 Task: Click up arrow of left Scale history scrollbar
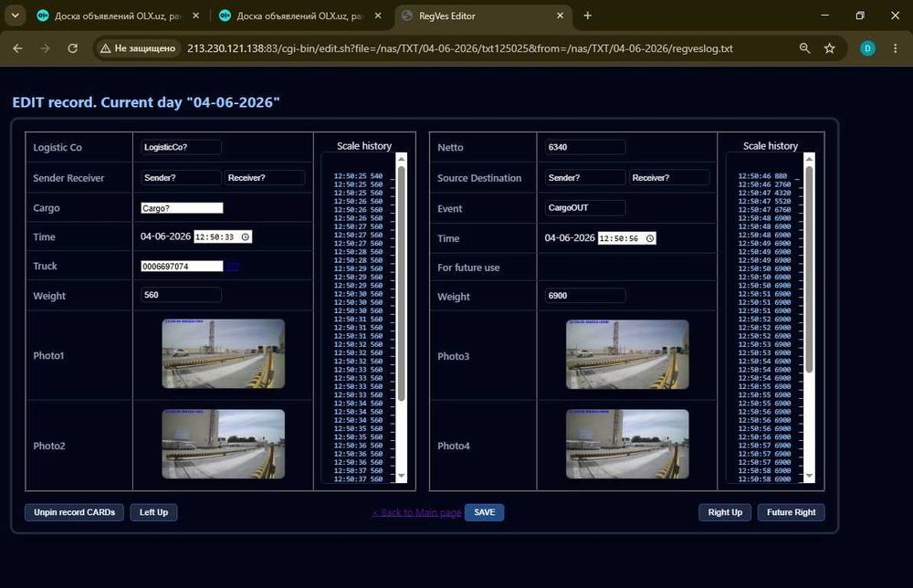[401, 158]
